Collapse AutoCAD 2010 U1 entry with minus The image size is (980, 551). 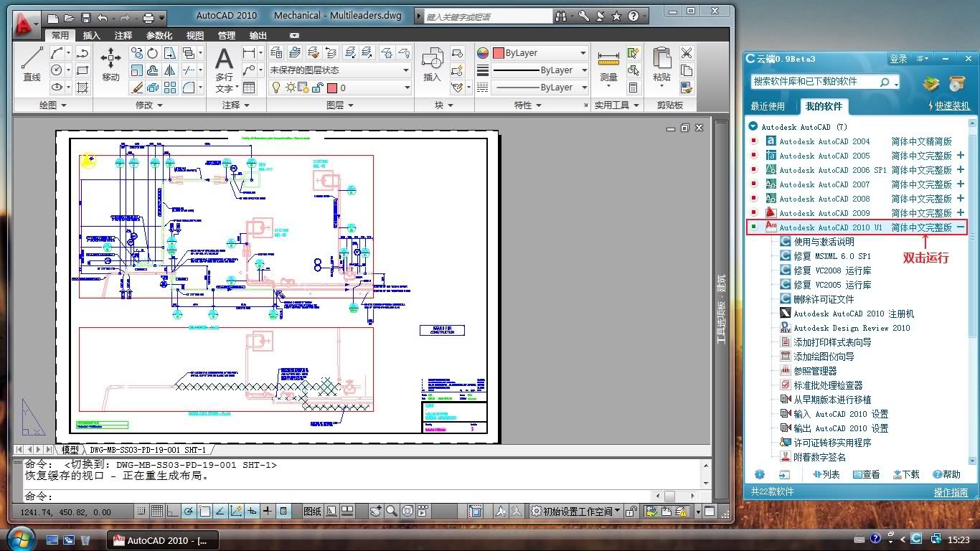[x=961, y=227]
